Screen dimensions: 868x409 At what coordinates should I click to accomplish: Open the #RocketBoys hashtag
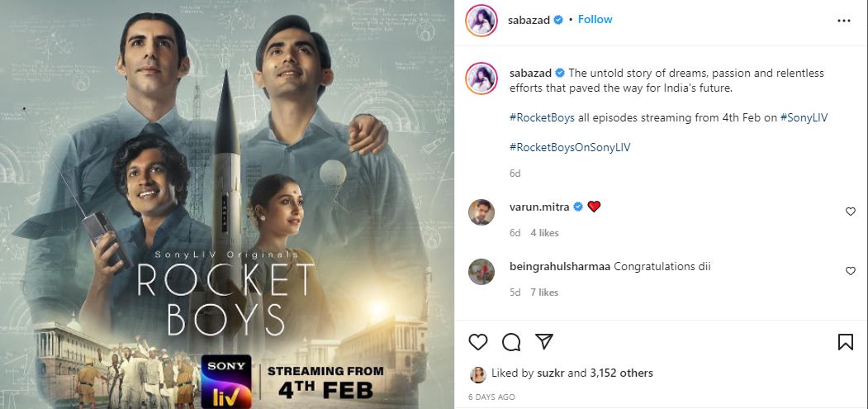(542, 118)
